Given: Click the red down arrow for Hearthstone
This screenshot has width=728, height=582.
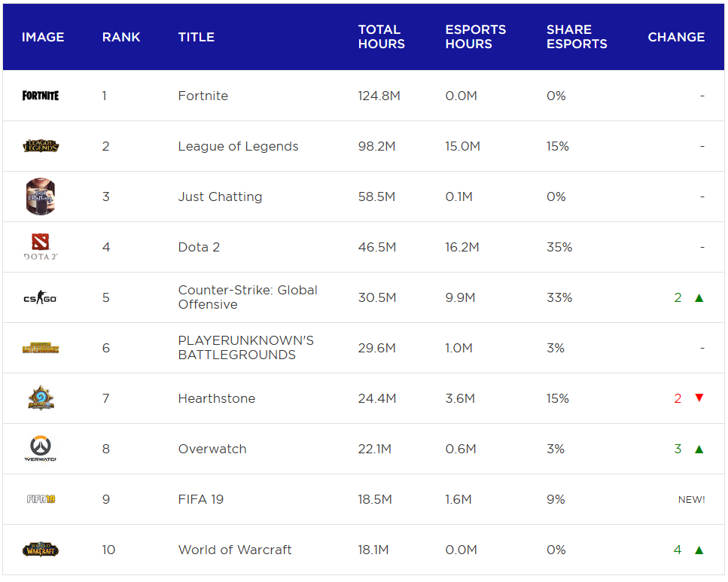Looking at the screenshot, I should coord(699,398).
